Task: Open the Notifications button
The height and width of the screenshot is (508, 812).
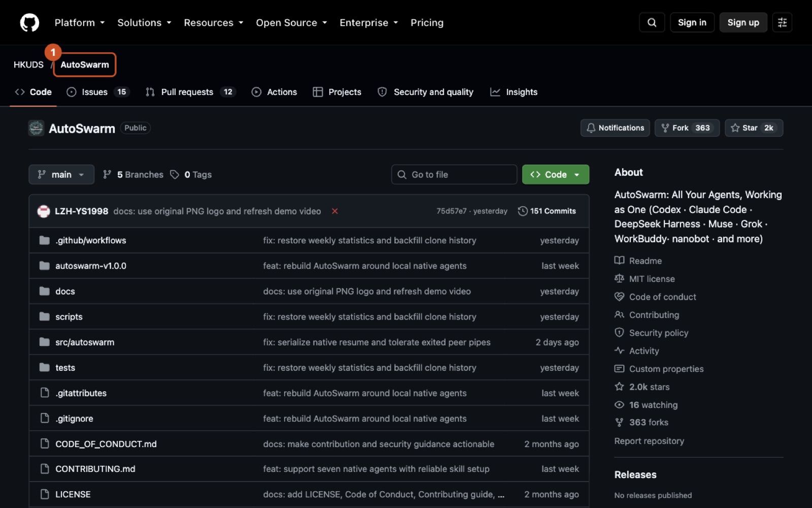Action: 615,128
